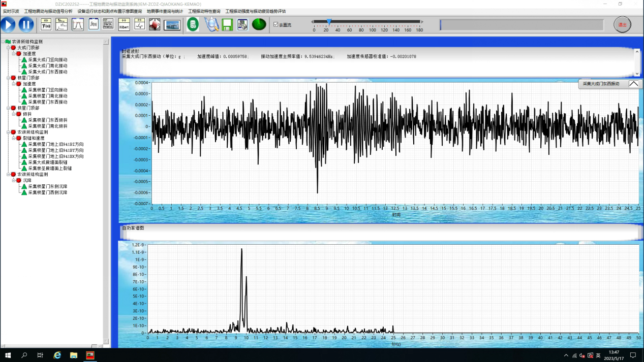Open the 实时示波 menu
Screen dimensions: 644x362
(11, 11)
